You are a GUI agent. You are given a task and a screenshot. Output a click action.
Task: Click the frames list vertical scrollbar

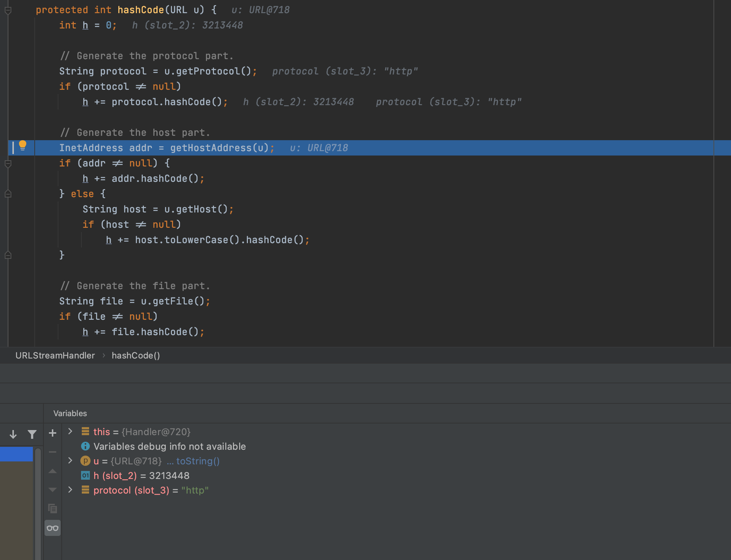(38, 504)
